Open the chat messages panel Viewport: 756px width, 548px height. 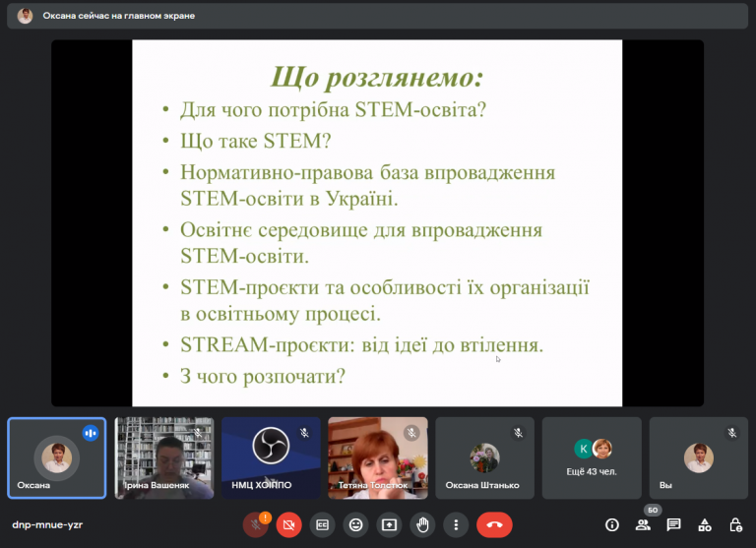pyautogui.click(x=673, y=524)
